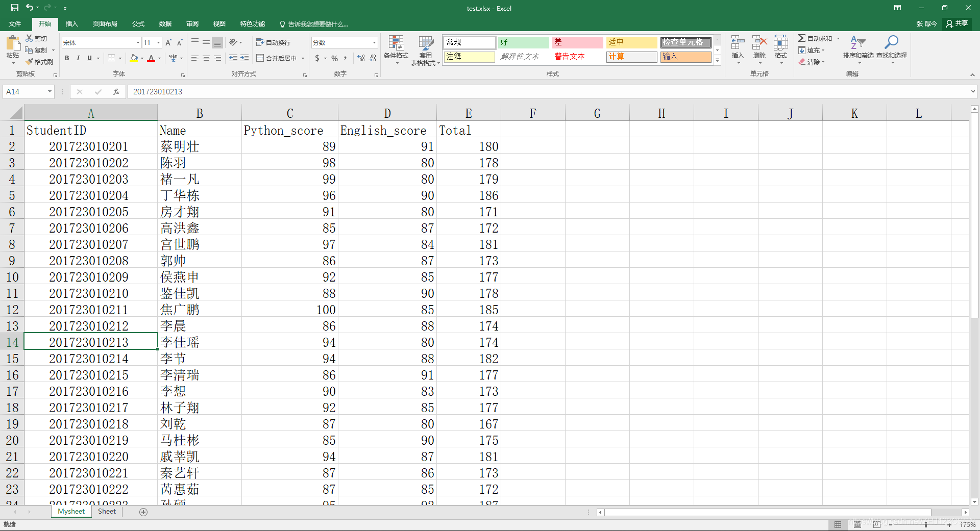Screen dimensions: 980x531
Task: Select the Sheet worksheet tab
Action: point(107,512)
